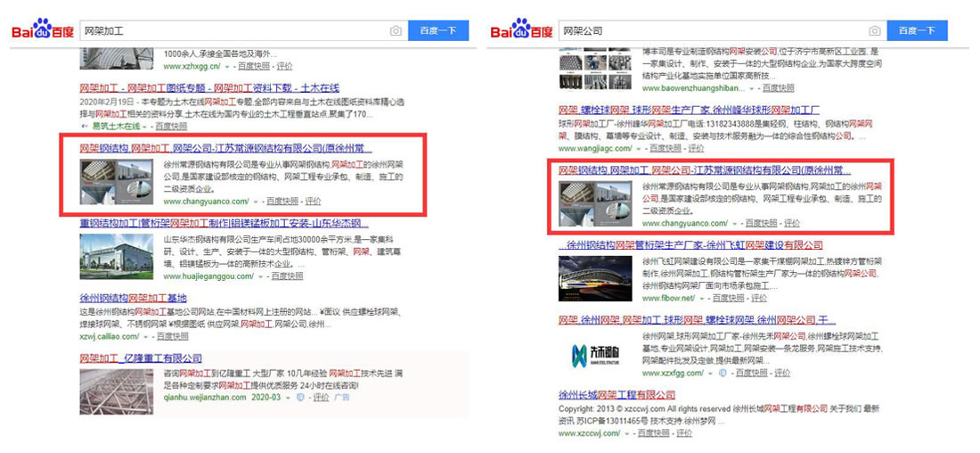Click the camera icon in the 网架公司 search box
The width and height of the screenshot is (980, 453).
coord(874,31)
